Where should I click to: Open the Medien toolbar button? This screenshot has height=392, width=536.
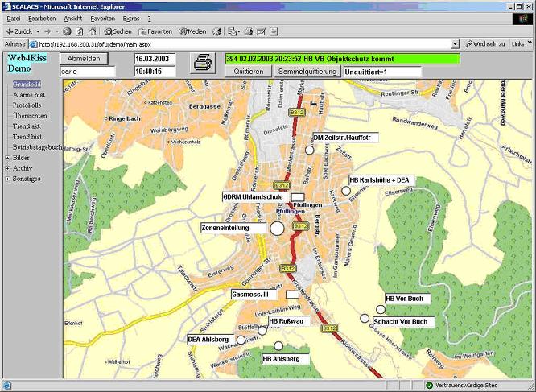[193, 31]
